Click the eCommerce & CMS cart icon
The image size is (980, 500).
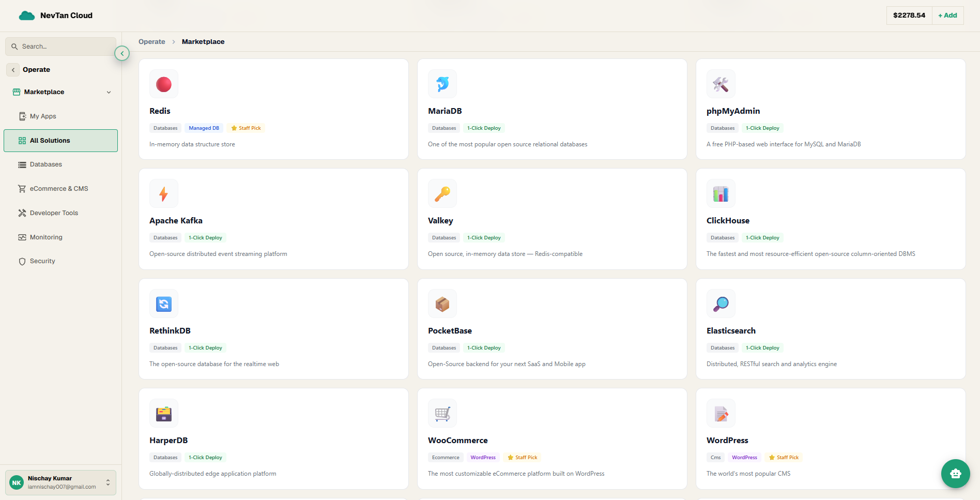tap(22, 189)
